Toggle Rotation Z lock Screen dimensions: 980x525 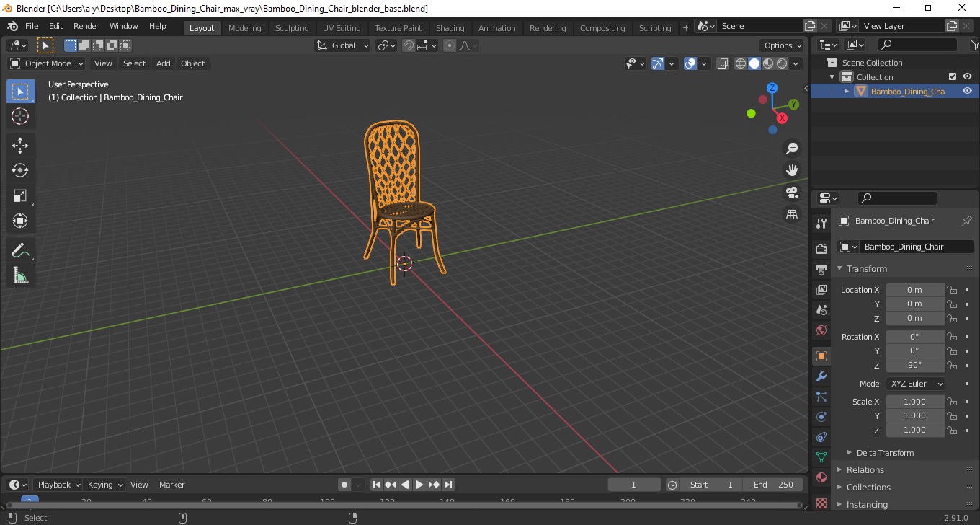point(952,365)
